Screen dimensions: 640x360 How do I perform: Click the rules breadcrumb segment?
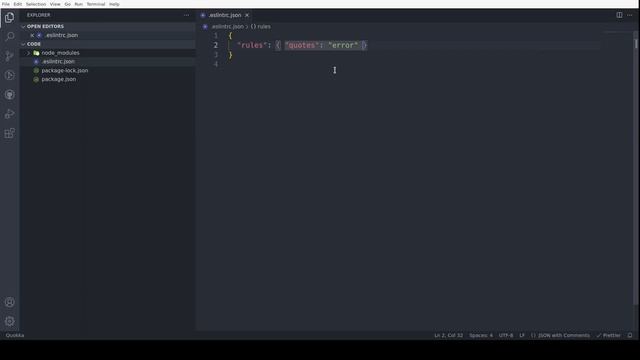pyautogui.click(x=260, y=27)
